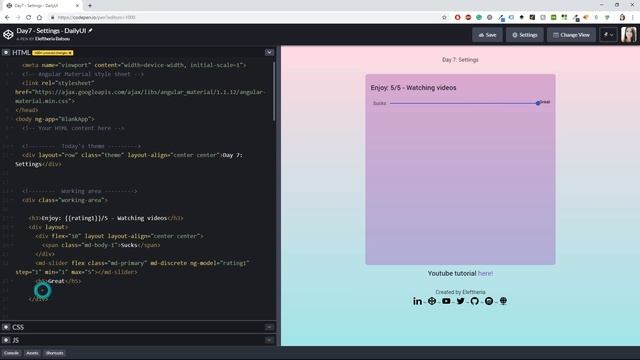Click Change View button
Screen dimensions: 640x360
pyautogui.click(x=571, y=35)
